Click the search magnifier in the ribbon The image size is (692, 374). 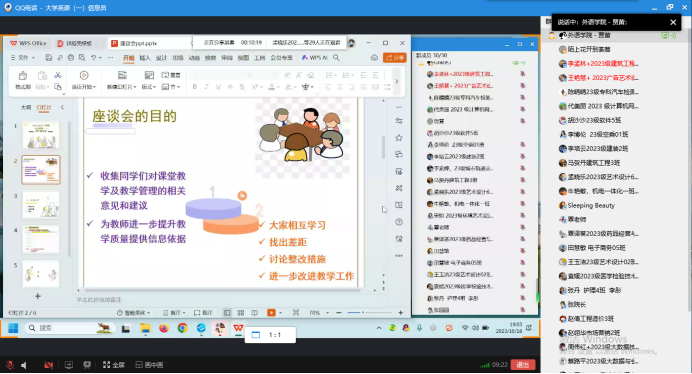pos(336,58)
